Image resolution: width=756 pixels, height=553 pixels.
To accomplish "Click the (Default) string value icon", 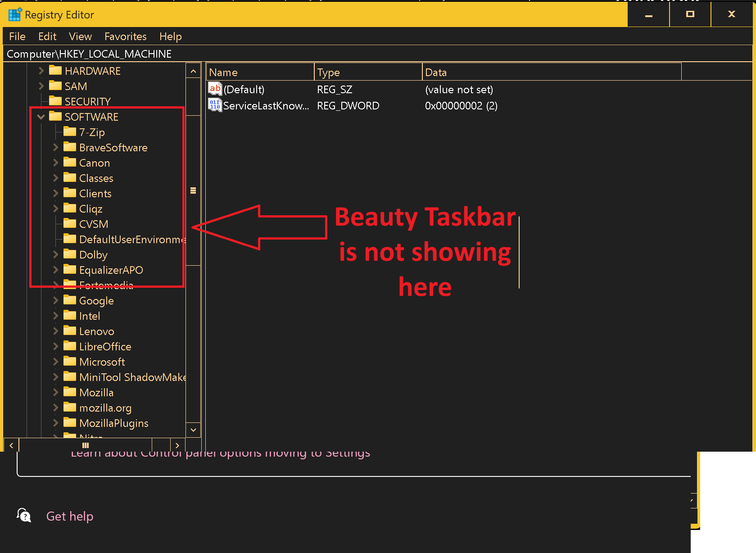I will click(x=215, y=89).
